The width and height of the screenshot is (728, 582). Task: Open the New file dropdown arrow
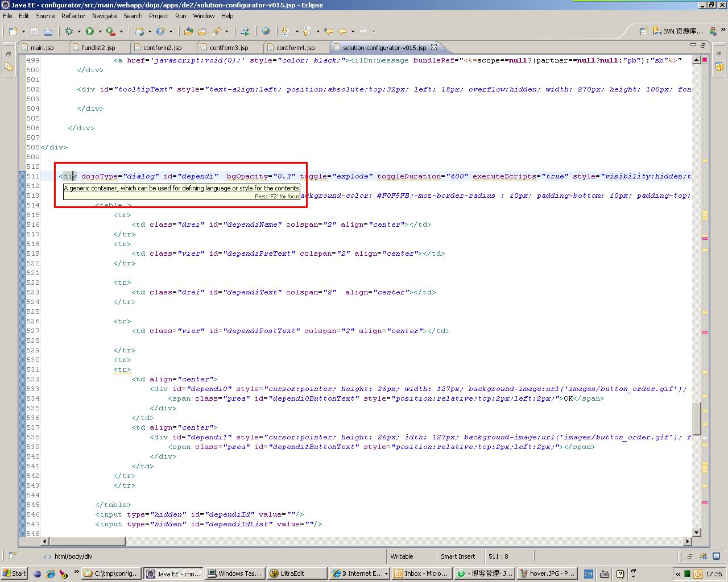22,32
